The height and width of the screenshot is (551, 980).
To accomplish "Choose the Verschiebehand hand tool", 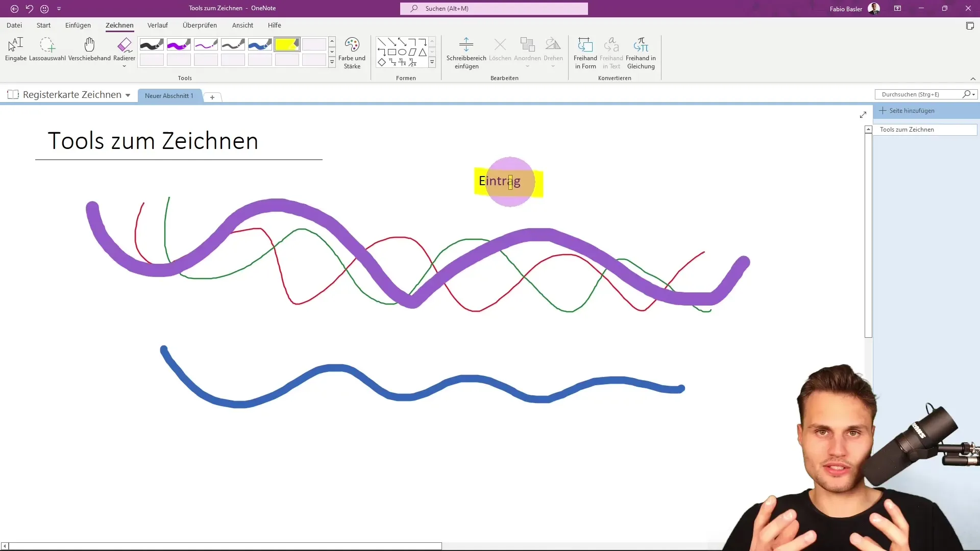I will coord(89,49).
